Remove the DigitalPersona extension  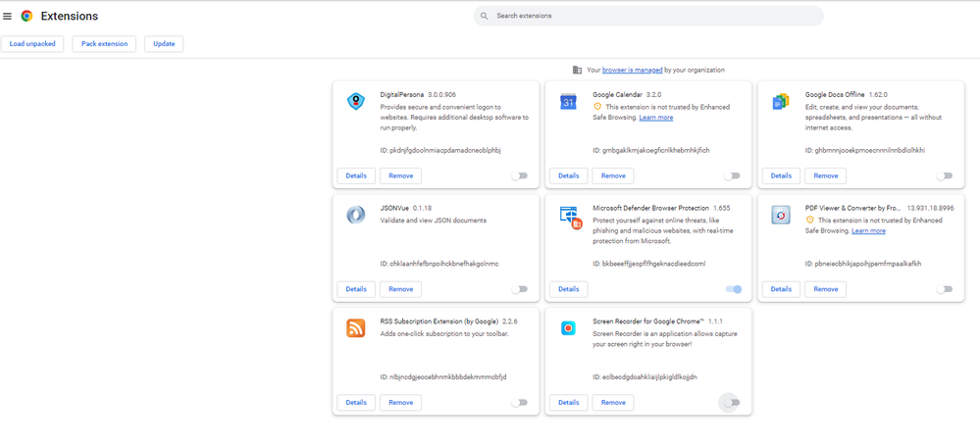400,176
